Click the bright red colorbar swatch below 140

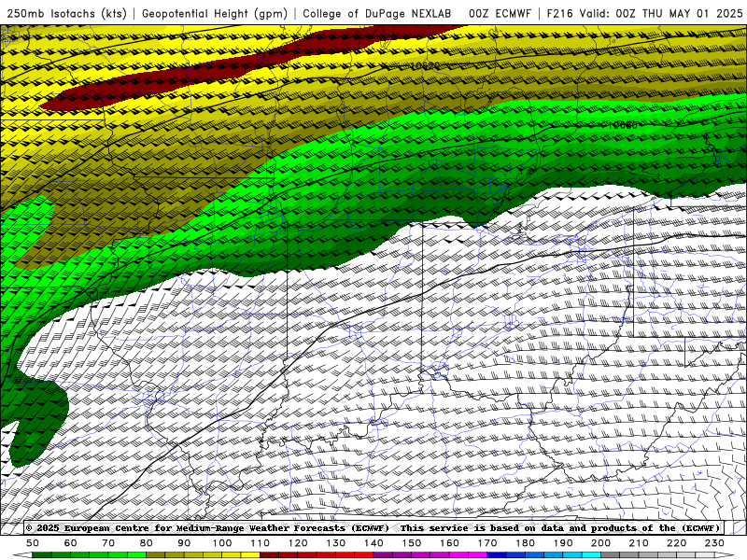364,555
